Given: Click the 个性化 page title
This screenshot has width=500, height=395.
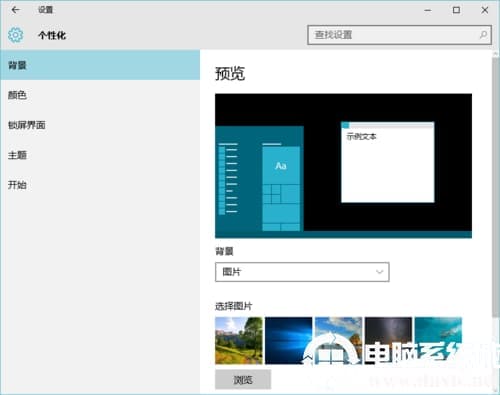Looking at the screenshot, I should (x=52, y=35).
